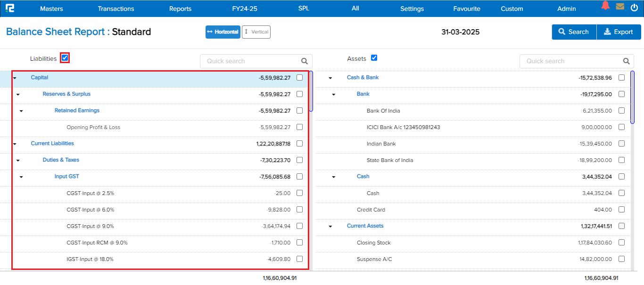Collapse the Cash & Bank group
Image resolution: width=644 pixels, height=285 pixels.
pos(330,78)
